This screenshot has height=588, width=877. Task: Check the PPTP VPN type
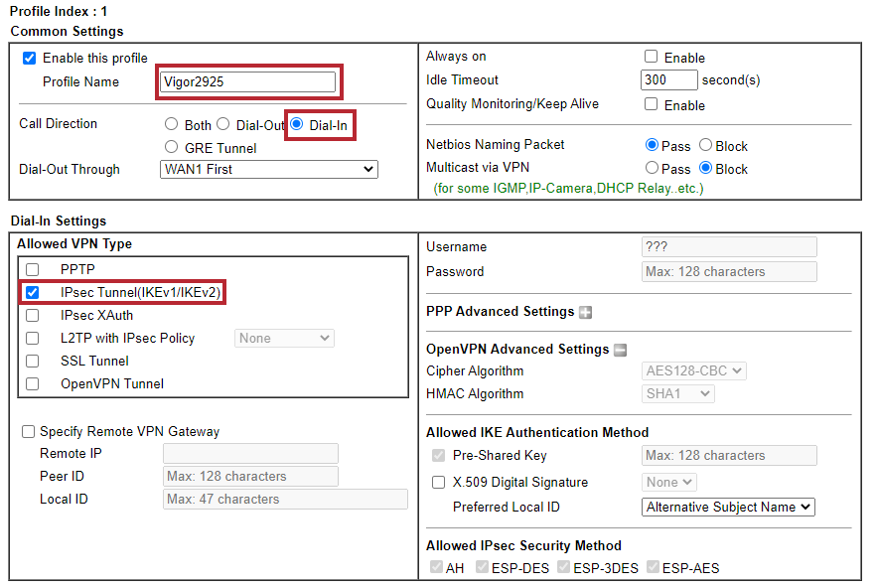click(x=33, y=269)
